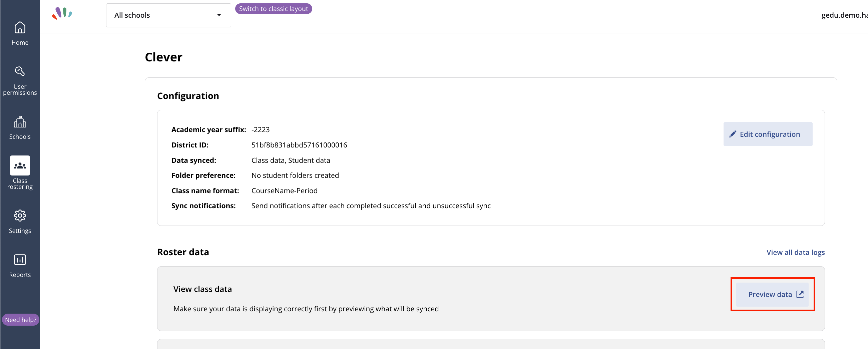Open View all data logs link
This screenshot has width=868, height=349.
796,252
